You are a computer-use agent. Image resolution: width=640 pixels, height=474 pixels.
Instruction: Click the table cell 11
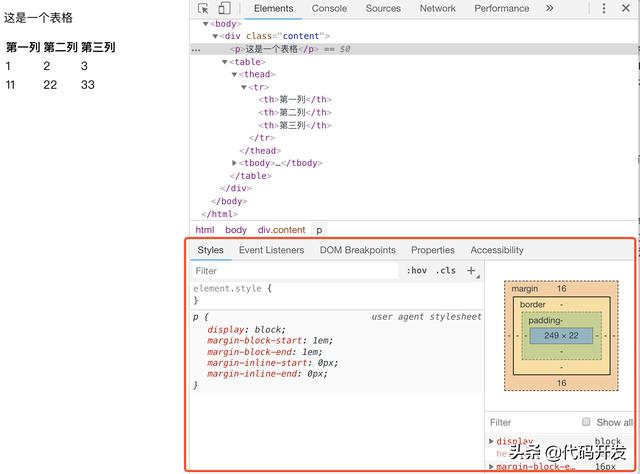pyautogui.click(x=10, y=85)
